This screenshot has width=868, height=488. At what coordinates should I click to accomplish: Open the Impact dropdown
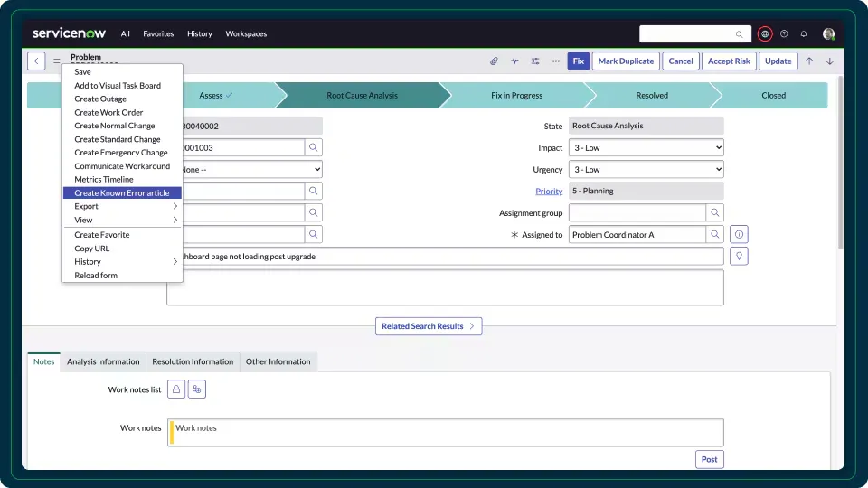point(646,147)
